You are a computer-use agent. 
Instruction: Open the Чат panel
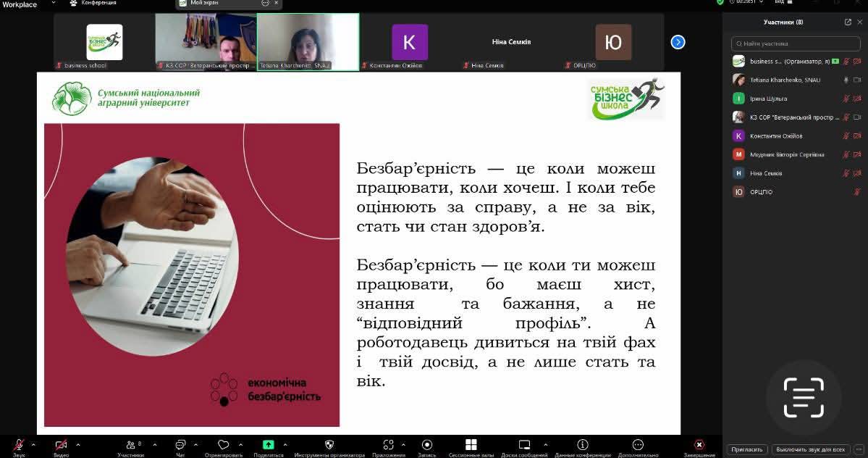tap(180, 446)
